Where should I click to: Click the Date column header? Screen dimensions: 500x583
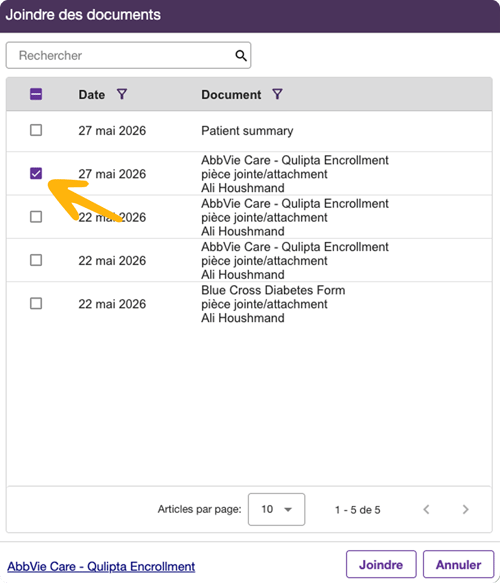91,94
